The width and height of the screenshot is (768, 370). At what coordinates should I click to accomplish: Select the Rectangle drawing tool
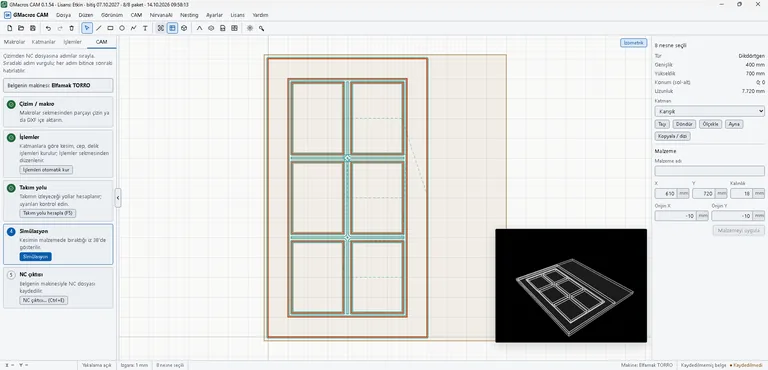(x=110, y=28)
